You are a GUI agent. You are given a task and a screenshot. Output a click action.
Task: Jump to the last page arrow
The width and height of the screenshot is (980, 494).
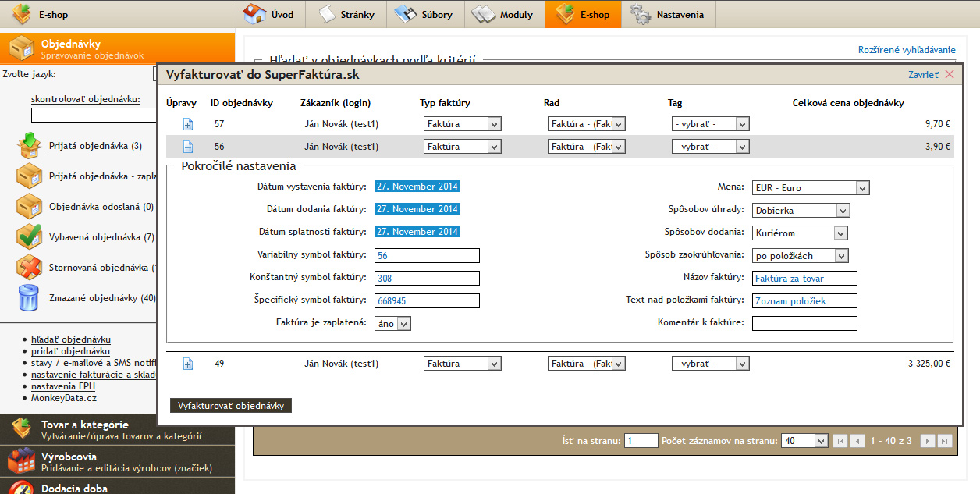(x=944, y=441)
